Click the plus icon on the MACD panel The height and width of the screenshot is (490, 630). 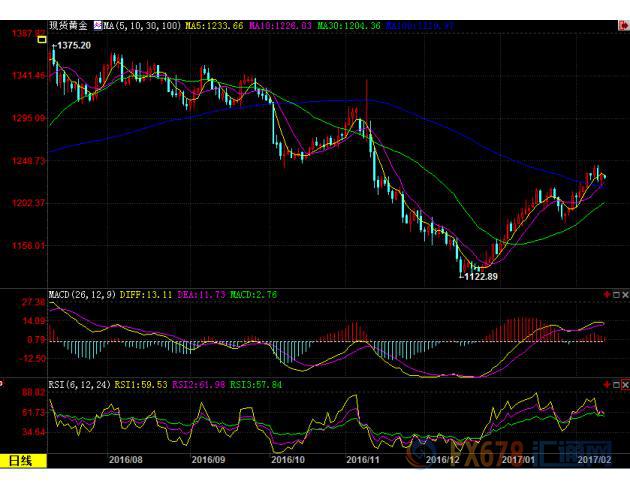606,295
